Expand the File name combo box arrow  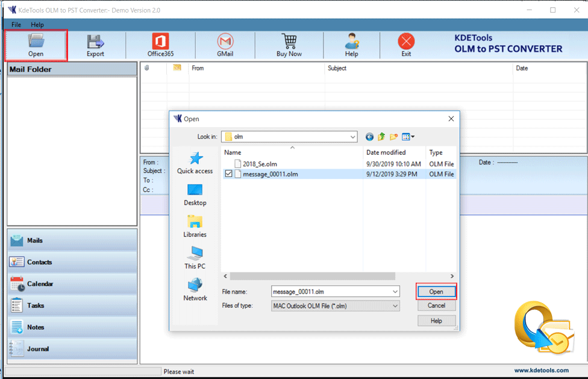tap(395, 292)
